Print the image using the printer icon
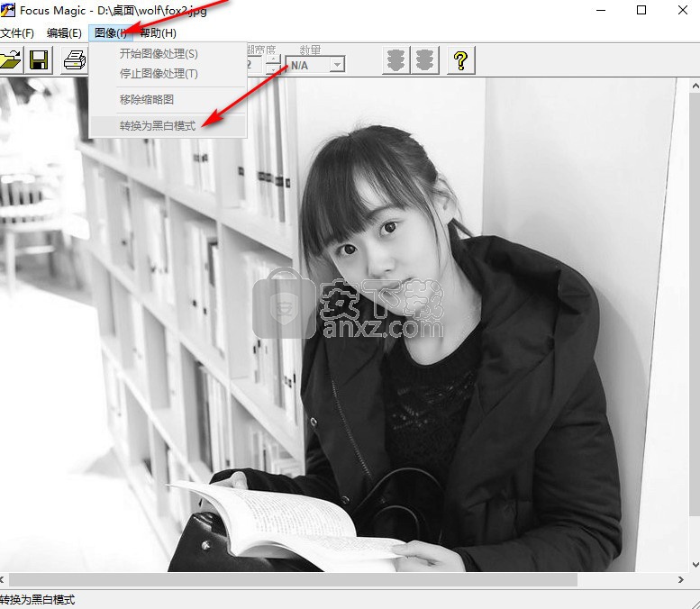This screenshot has width=700, height=609. coord(74,60)
